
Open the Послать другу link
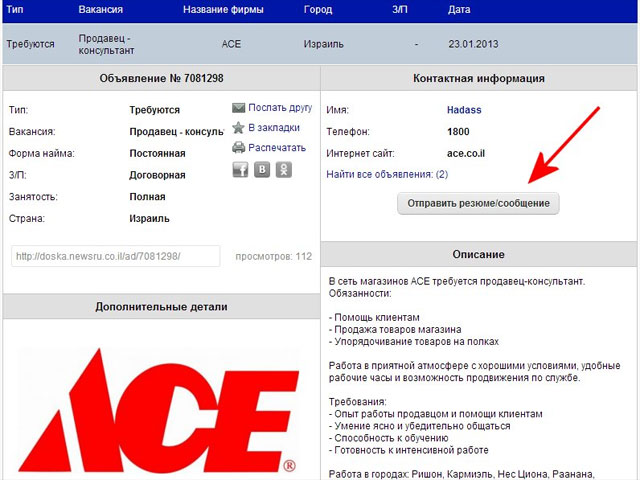280,108
